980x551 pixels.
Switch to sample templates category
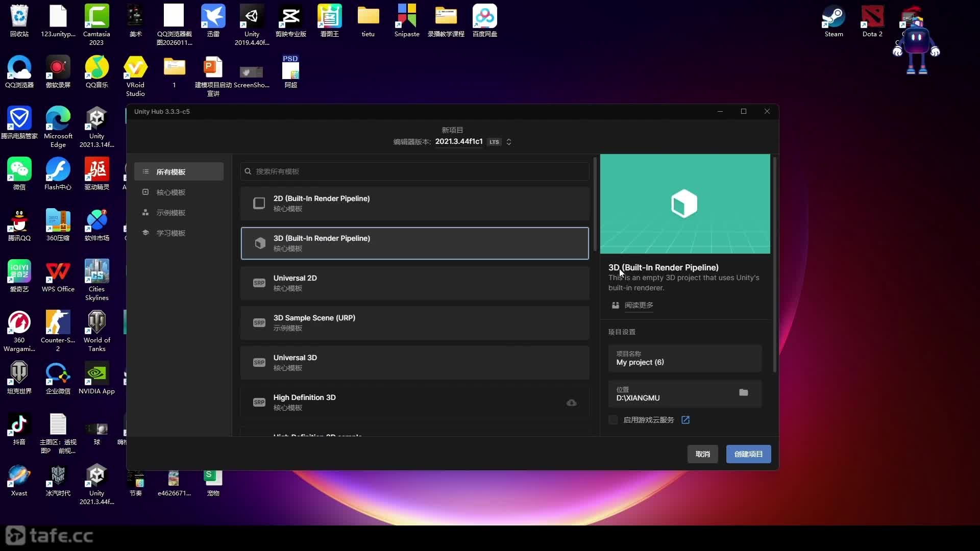click(179, 213)
